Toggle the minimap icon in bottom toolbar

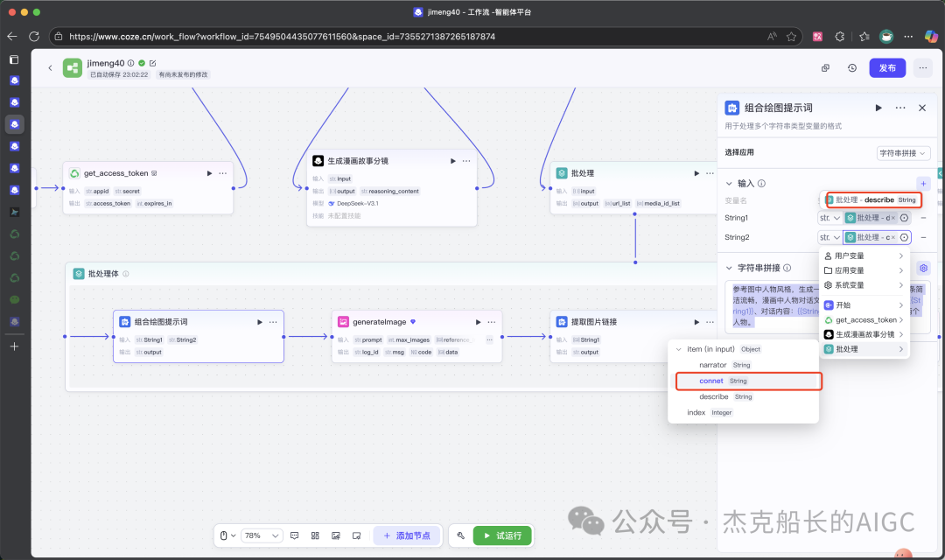click(356, 535)
